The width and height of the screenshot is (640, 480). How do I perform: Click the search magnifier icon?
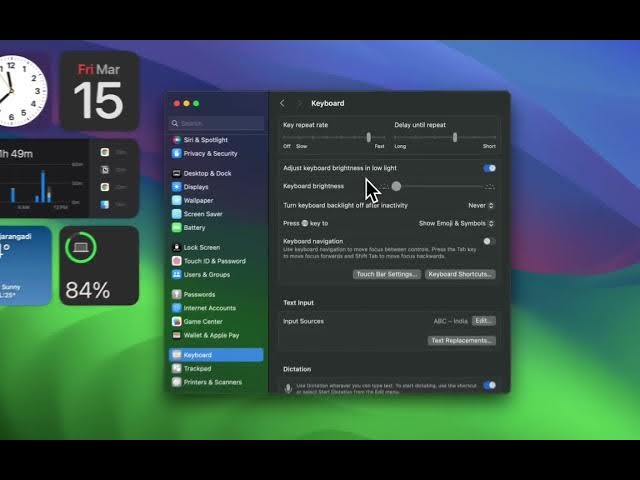(x=175, y=123)
